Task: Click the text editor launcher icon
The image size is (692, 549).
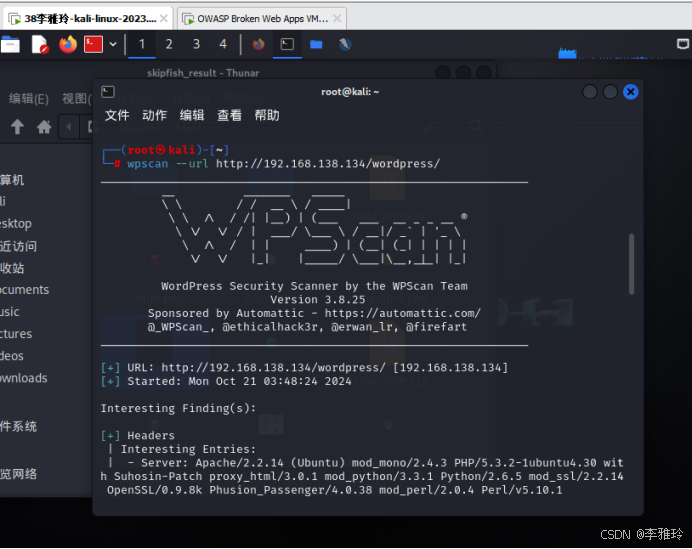Action: tap(40, 45)
